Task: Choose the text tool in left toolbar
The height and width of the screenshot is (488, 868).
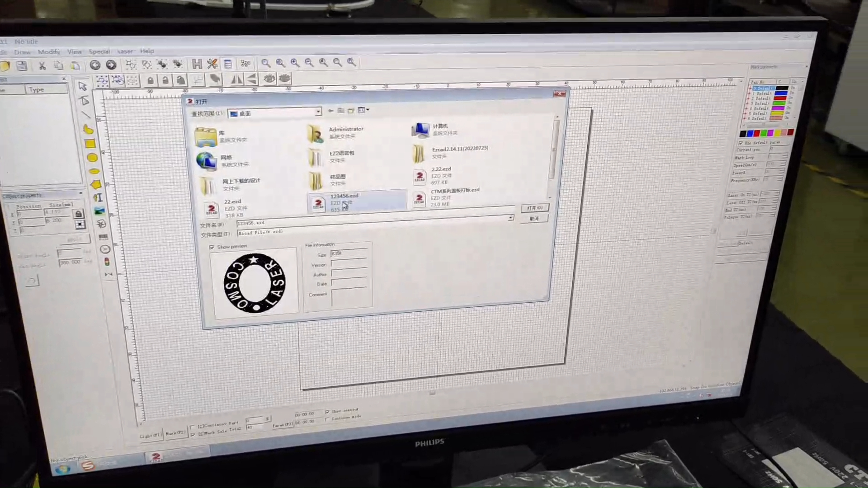Action: (98, 197)
